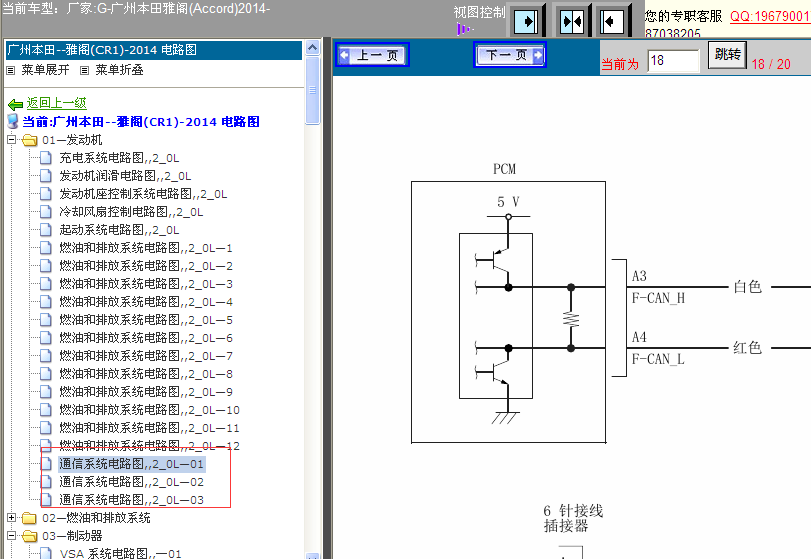Screen dimensions: 811x559
Task: Click the F-CAN_H label in diagram
Action: tap(658, 298)
